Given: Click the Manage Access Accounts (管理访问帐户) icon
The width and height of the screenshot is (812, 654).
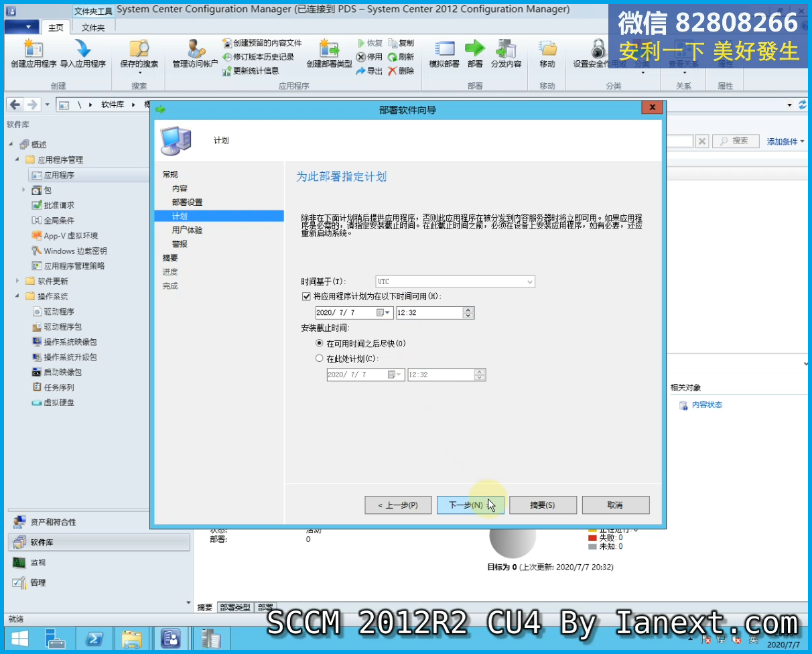Looking at the screenshot, I should (x=195, y=54).
